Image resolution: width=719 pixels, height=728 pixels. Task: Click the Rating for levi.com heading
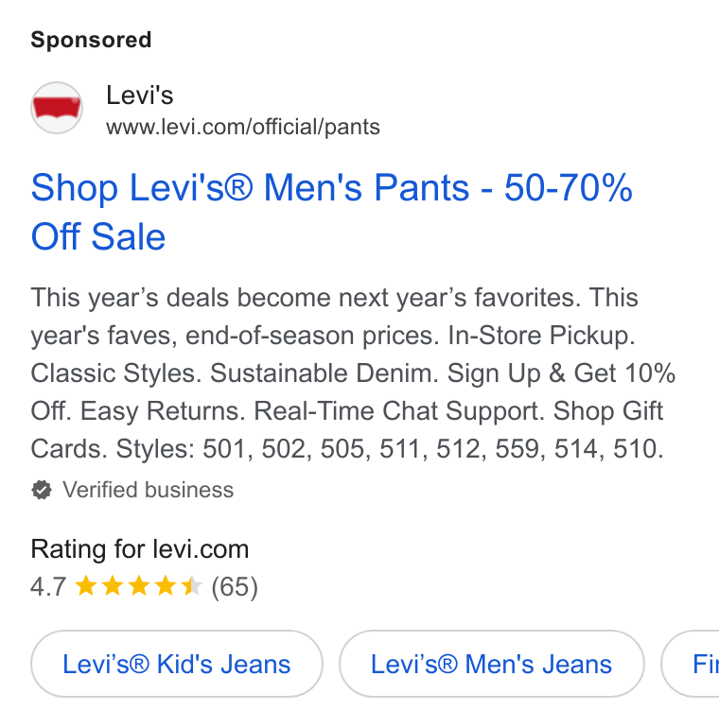(x=140, y=549)
